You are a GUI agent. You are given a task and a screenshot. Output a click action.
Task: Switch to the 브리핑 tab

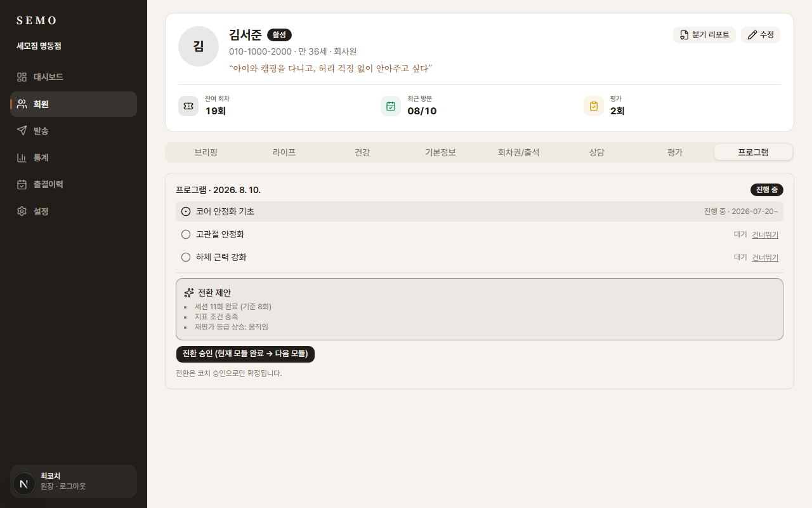click(206, 152)
